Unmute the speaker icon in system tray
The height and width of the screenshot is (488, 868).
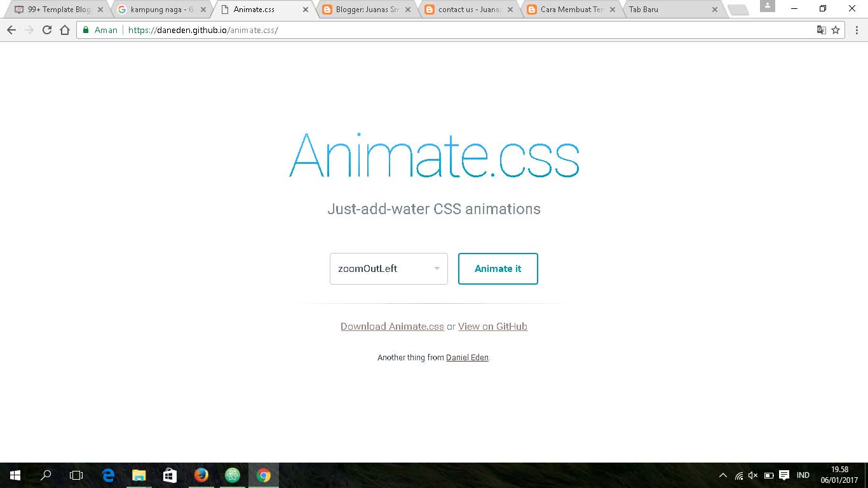[753, 475]
